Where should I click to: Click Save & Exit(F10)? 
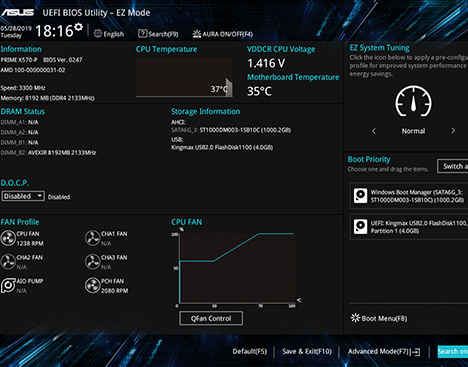307,351
